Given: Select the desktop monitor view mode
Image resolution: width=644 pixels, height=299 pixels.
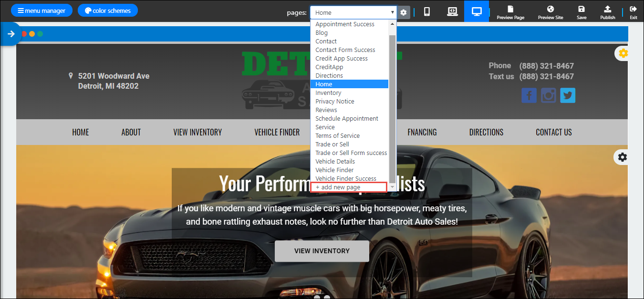Looking at the screenshot, I should (477, 11).
